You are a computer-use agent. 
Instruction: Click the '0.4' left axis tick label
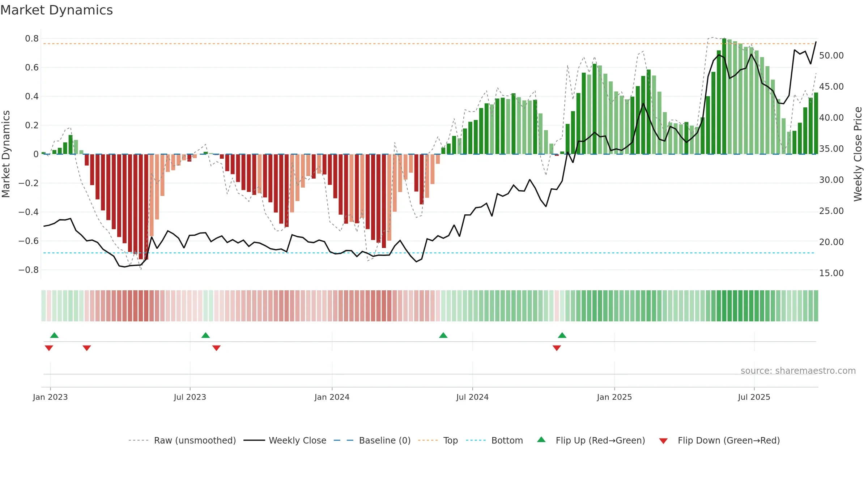coord(32,97)
